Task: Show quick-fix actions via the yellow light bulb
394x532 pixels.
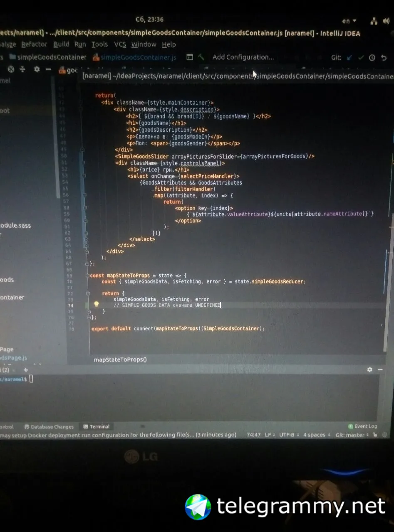Action: pos(97,304)
